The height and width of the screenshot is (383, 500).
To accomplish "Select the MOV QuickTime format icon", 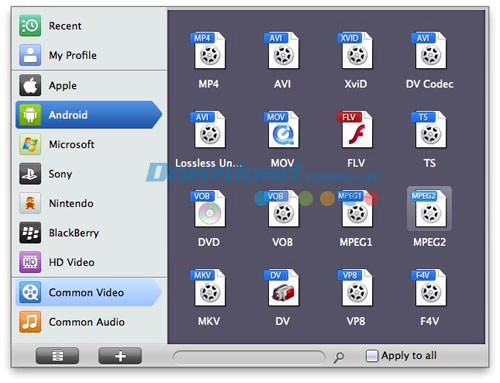I will (283, 129).
